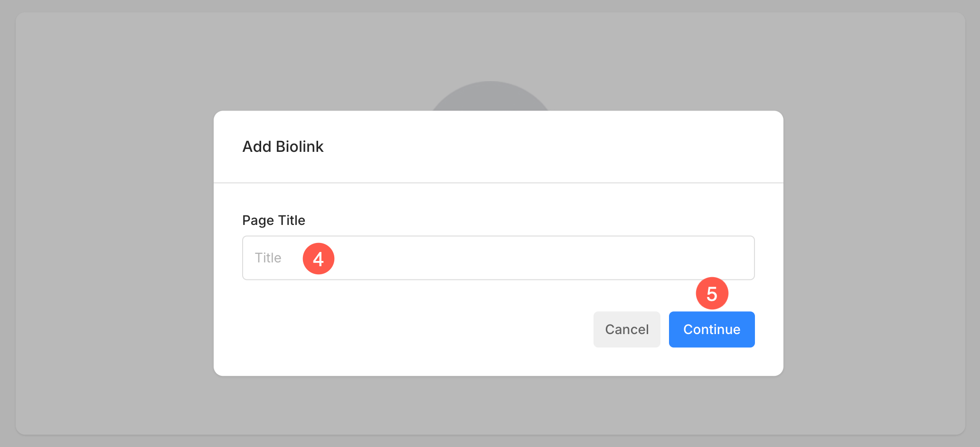Click the gray Cancel button
980x447 pixels.
coord(627,329)
